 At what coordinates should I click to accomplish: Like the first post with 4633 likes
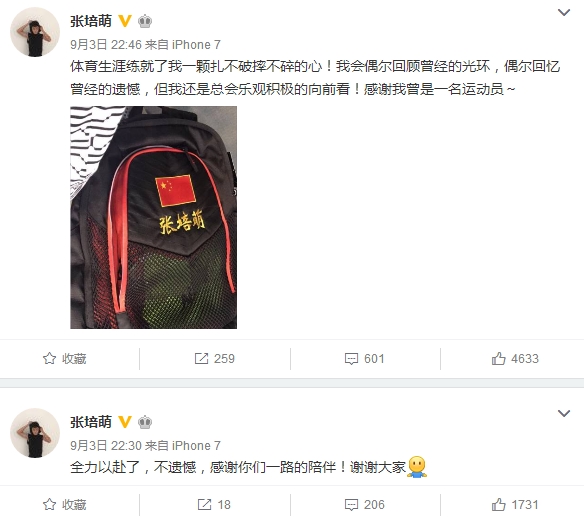click(515, 359)
